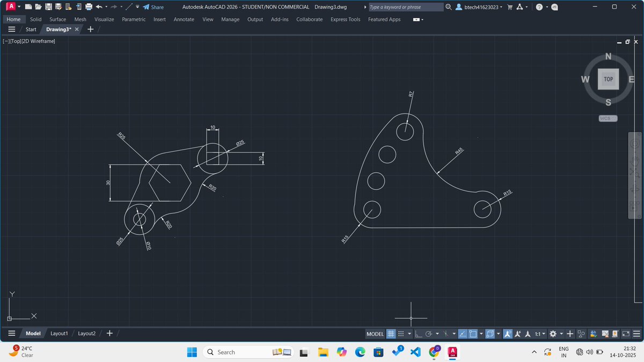The image size is (644, 362).
Task: Switch to the Parametric ribbon tab
Action: pos(134,19)
